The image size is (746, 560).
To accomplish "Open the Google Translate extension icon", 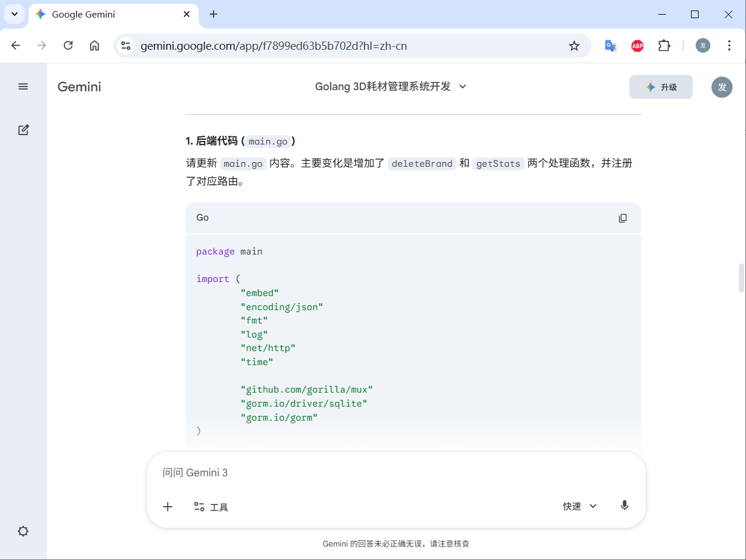I will 610,46.
